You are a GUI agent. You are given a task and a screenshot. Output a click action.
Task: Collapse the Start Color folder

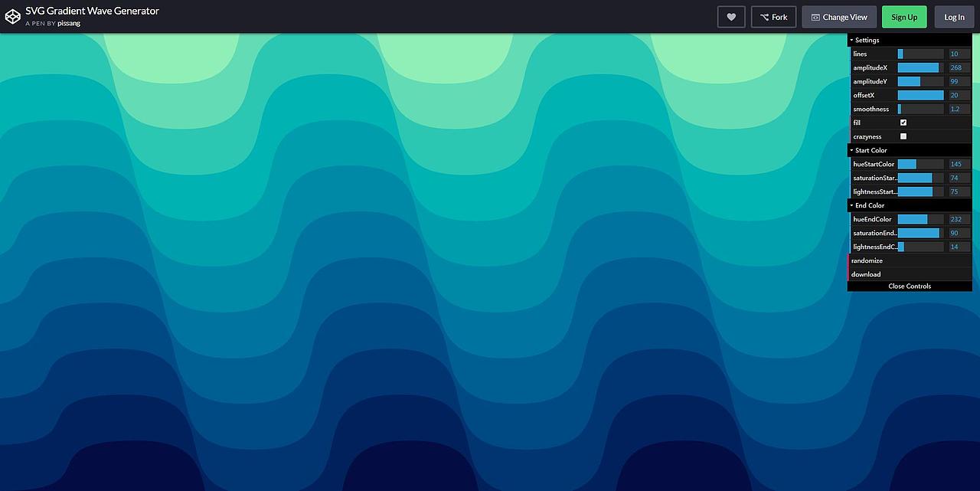tap(869, 150)
